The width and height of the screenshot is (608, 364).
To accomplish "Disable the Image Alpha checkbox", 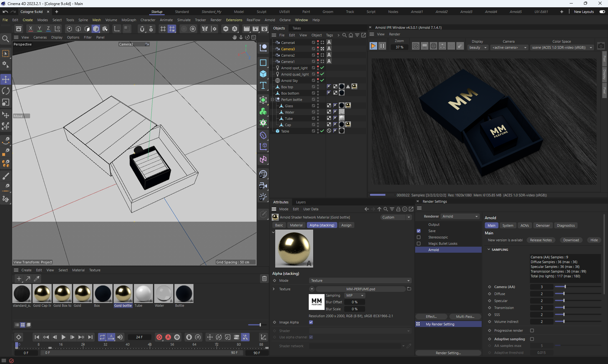I will click(x=311, y=322).
